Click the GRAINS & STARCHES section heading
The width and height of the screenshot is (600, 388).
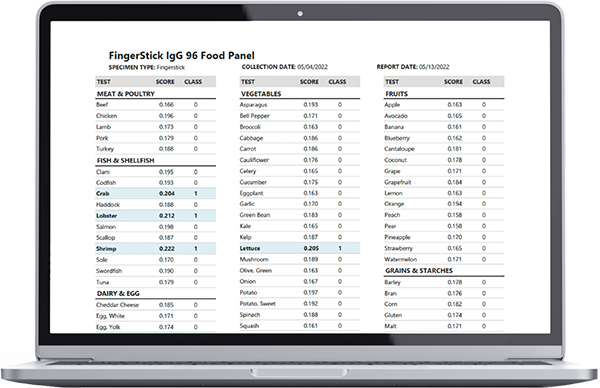419,271
